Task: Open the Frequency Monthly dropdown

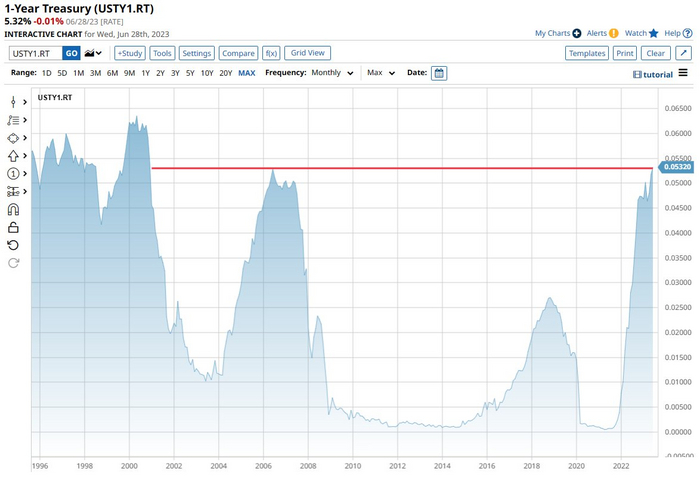Action: 332,73
